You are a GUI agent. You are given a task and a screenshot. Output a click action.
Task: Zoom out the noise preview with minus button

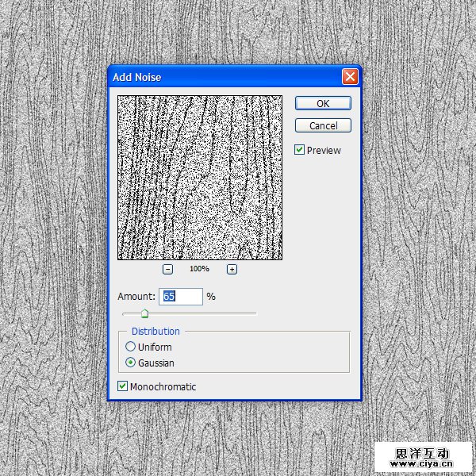(167, 269)
